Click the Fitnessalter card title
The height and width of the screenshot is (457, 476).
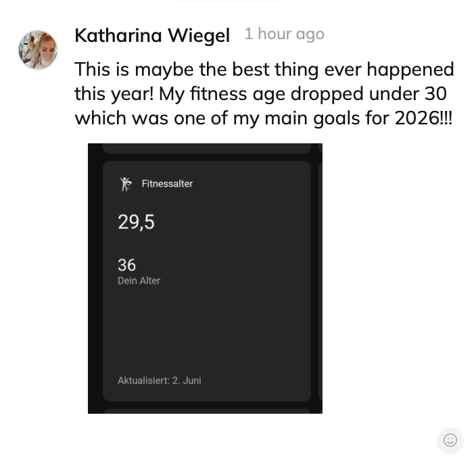tap(167, 184)
